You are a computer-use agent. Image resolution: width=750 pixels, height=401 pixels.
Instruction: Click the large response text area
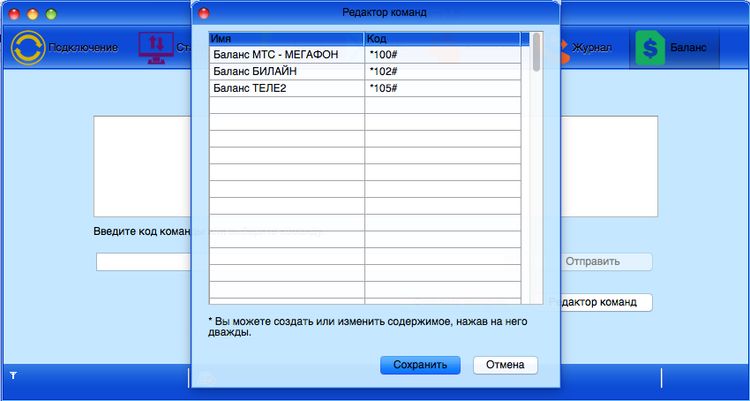pyautogui.click(x=142, y=166)
